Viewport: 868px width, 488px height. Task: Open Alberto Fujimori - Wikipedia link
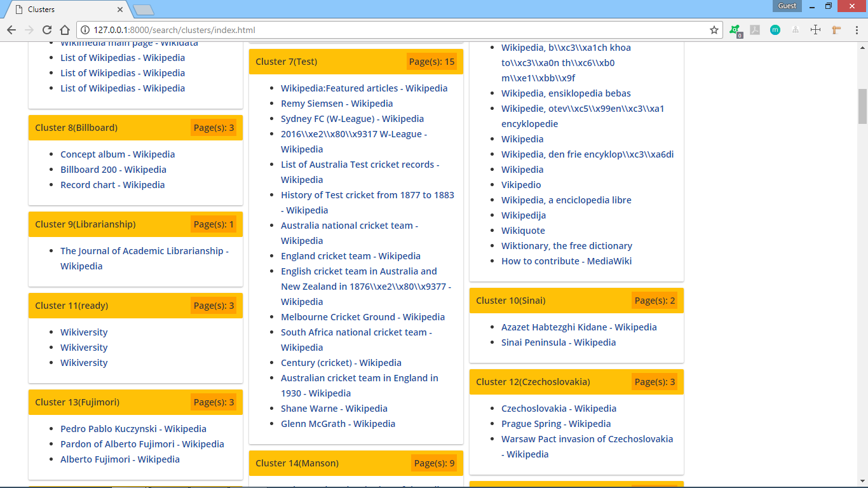pos(120,459)
